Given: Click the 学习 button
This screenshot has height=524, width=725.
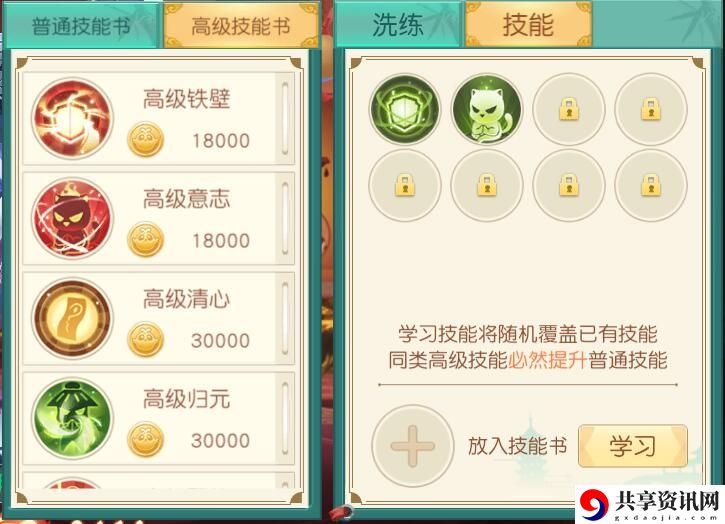Looking at the screenshot, I should coord(633,446).
